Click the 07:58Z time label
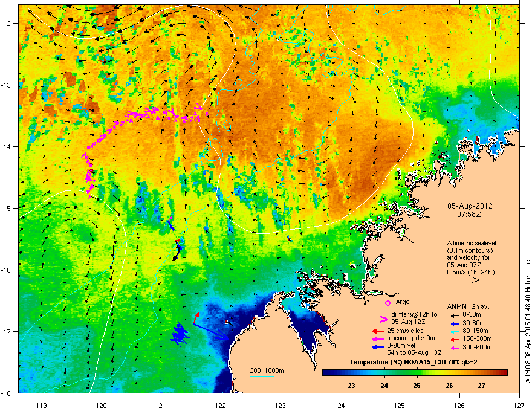Viewport: 532px width, 411px height. tap(469, 215)
